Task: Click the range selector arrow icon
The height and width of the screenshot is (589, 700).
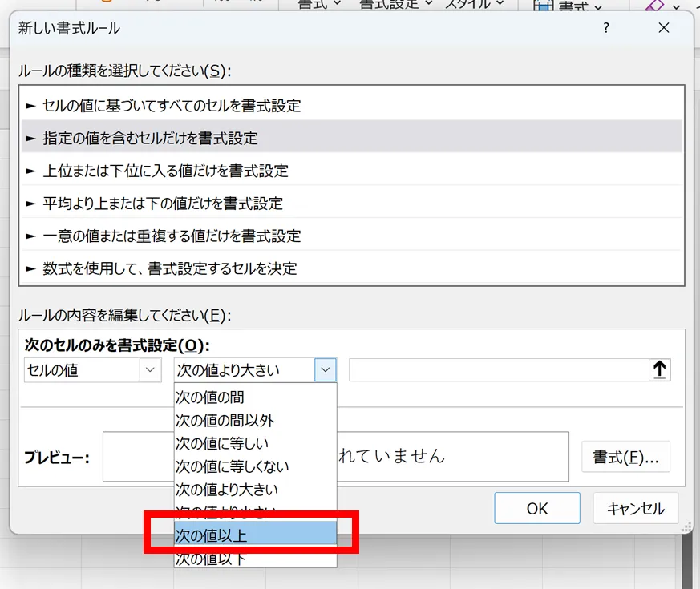Action: tap(659, 370)
